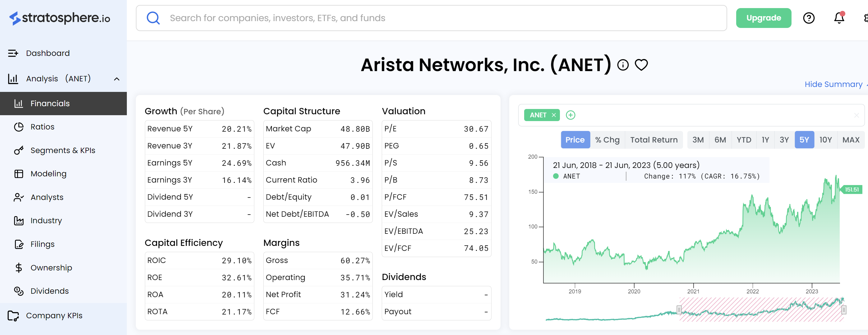Click the Dashboard sidebar icon
Viewport: 868px width, 335px height.
pyautogui.click(x=13, y=53)
